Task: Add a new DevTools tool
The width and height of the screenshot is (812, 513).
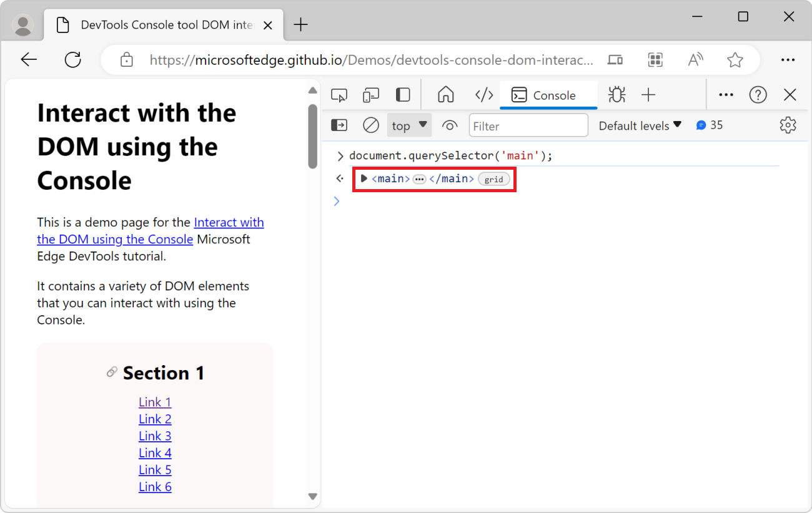Action: 649,94
